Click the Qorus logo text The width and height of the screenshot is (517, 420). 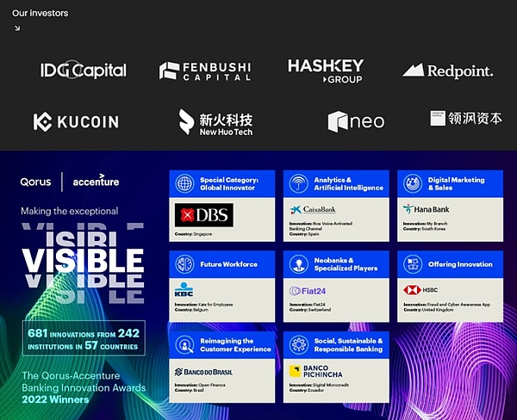click(x=37, y=182)
